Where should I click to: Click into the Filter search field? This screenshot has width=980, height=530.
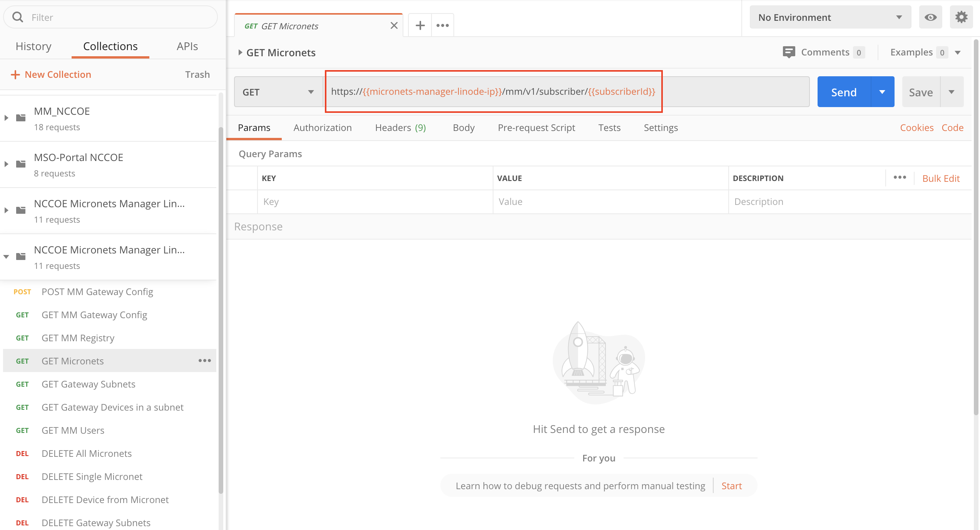point(110,17)
